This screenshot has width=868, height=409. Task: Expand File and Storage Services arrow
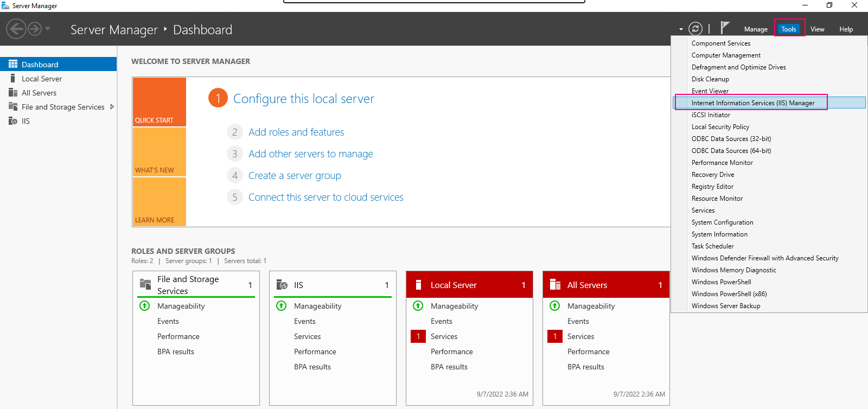[x=112, y=107]
